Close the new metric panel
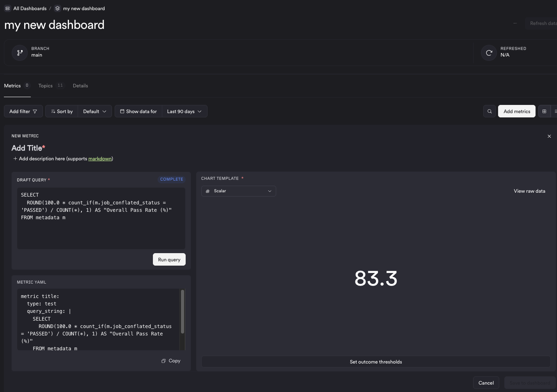 [x=549, y=136]
